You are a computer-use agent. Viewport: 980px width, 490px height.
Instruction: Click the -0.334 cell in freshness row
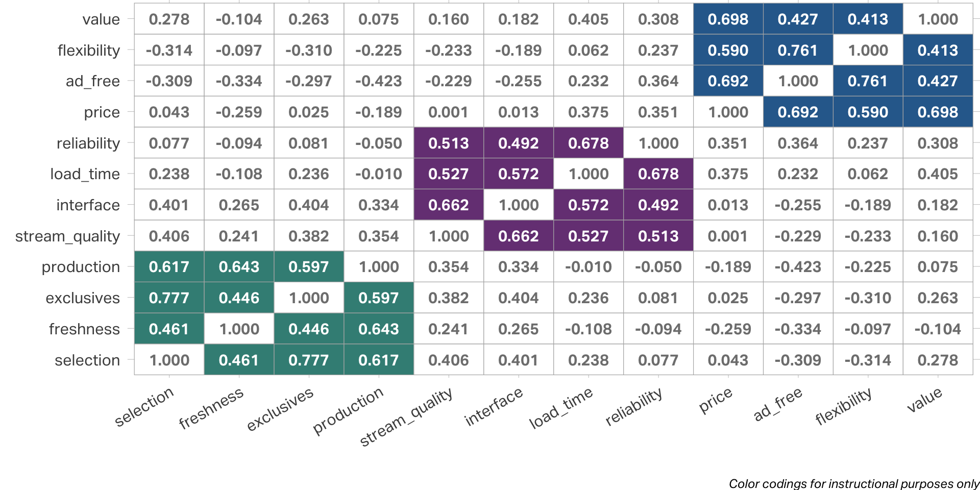click(x=798, y=329)
